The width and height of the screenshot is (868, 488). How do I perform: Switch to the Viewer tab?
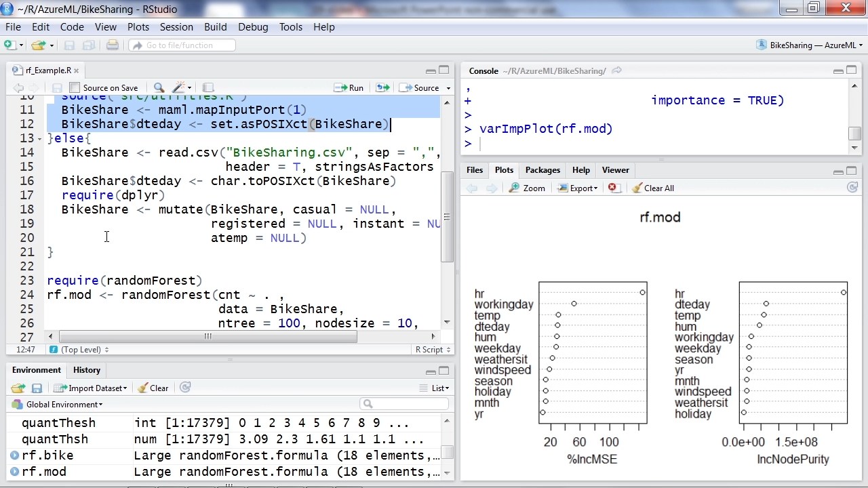click(615, 170)
